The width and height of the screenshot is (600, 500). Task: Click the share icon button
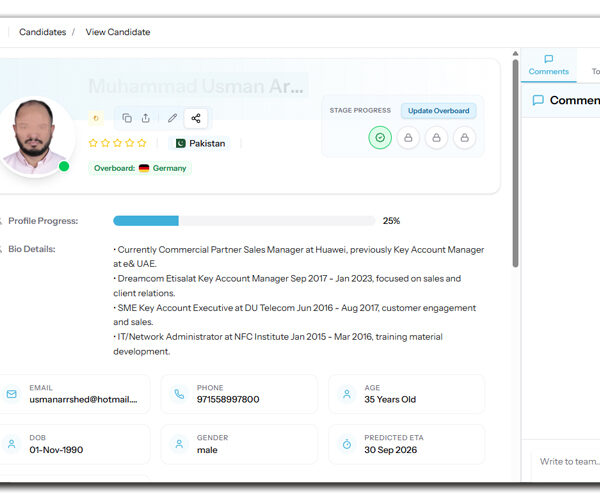195,118
